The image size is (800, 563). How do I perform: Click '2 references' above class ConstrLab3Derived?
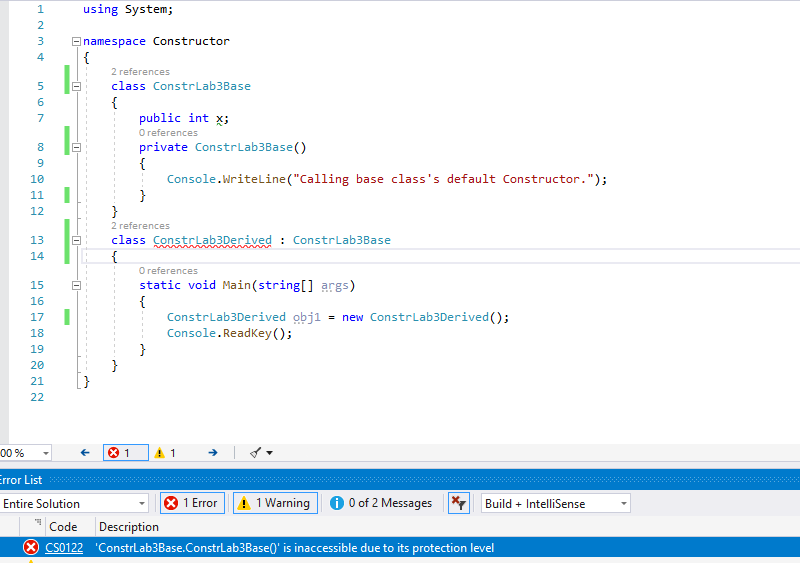[140, 226]
